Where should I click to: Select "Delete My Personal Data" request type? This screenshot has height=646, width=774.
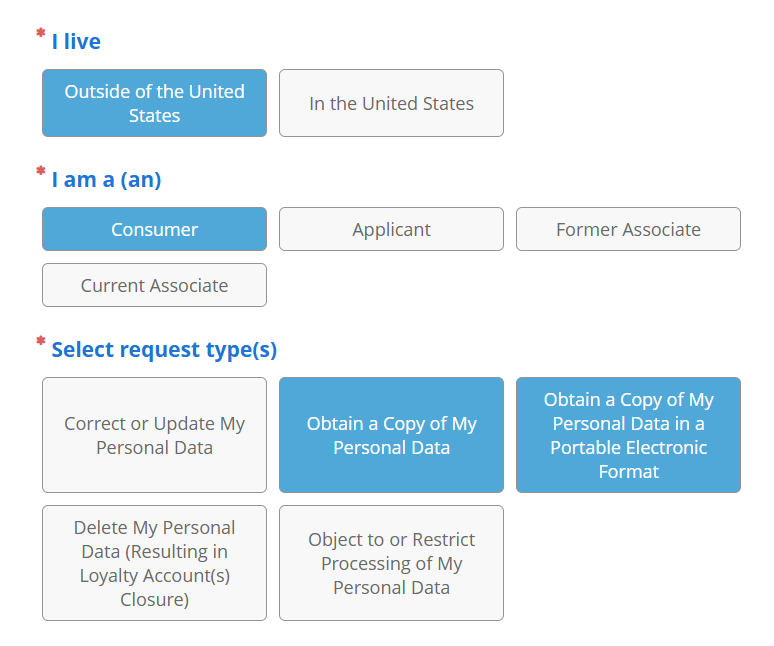click(x=154, y=563)
